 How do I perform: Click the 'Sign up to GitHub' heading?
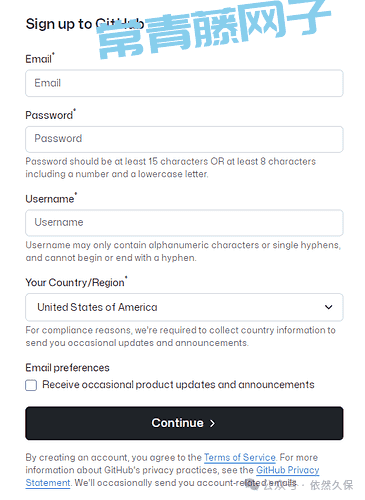[85, 24]
